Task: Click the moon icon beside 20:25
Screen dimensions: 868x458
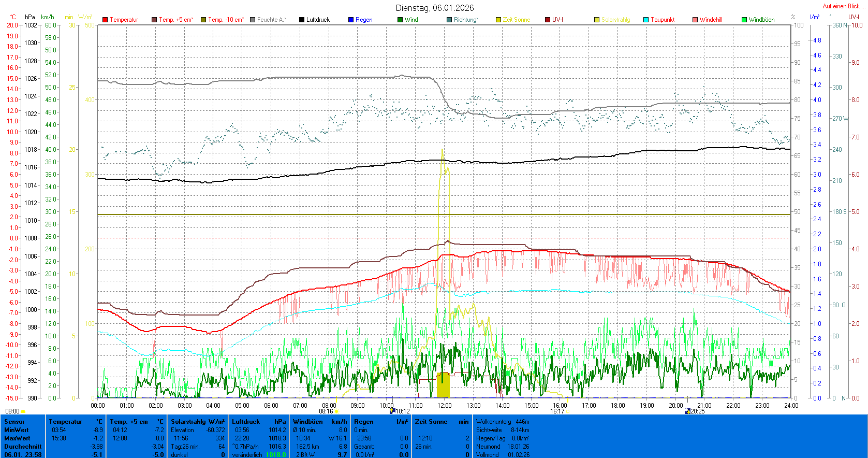Action: point(687,411)
